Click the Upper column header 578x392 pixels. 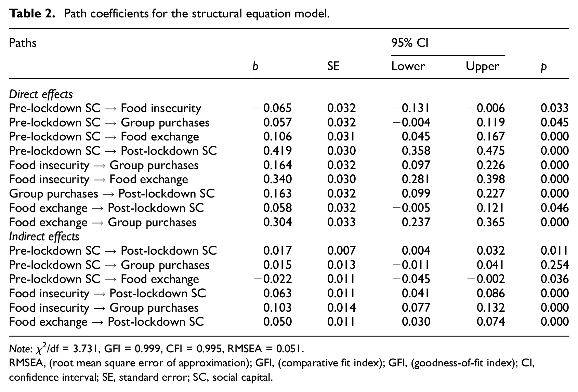[x=483, y=66]
